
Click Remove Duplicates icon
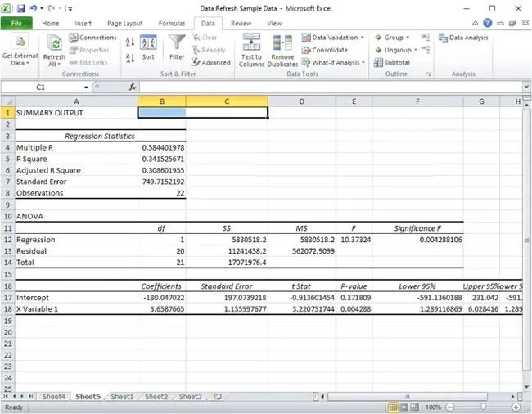(x=282, y=43)
